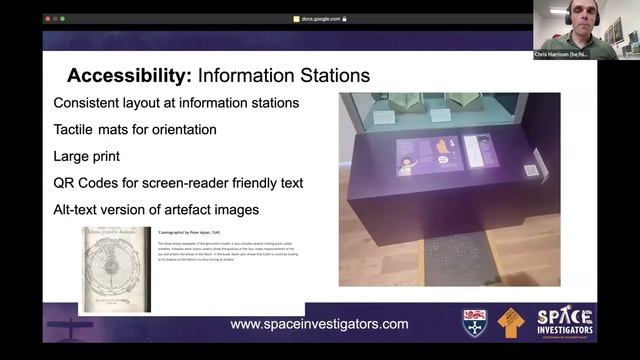Click the 'Large print' line

pyautogui.click(x=87, y=156)
